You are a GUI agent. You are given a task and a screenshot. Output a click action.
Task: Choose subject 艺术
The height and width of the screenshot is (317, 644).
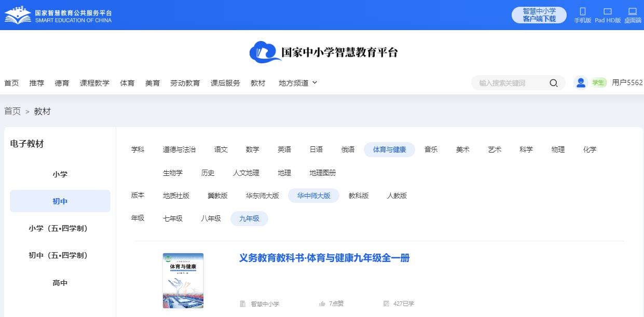(495, 149)
